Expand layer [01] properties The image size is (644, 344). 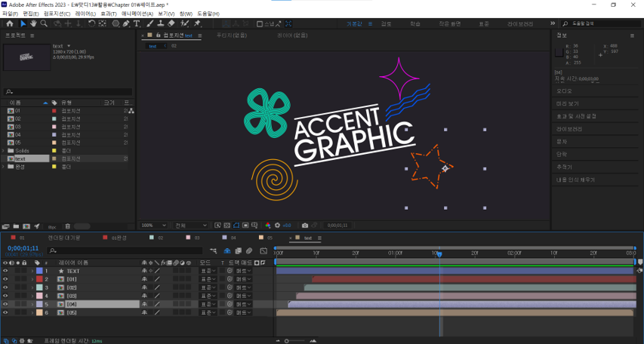pyautogui.click(x=32, y=279)
